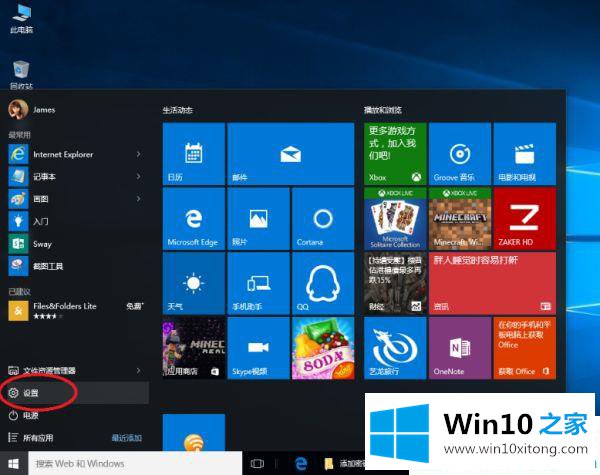Open Notepad (记事本) from the list
This screenshot has height=475, width=600.
click(75, 176)
